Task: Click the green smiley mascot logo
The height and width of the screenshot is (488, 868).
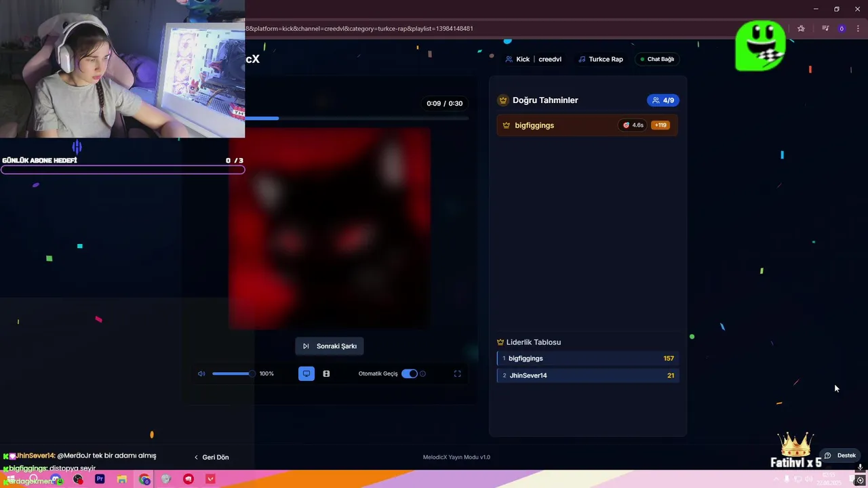Action: [x=761, y=46]
